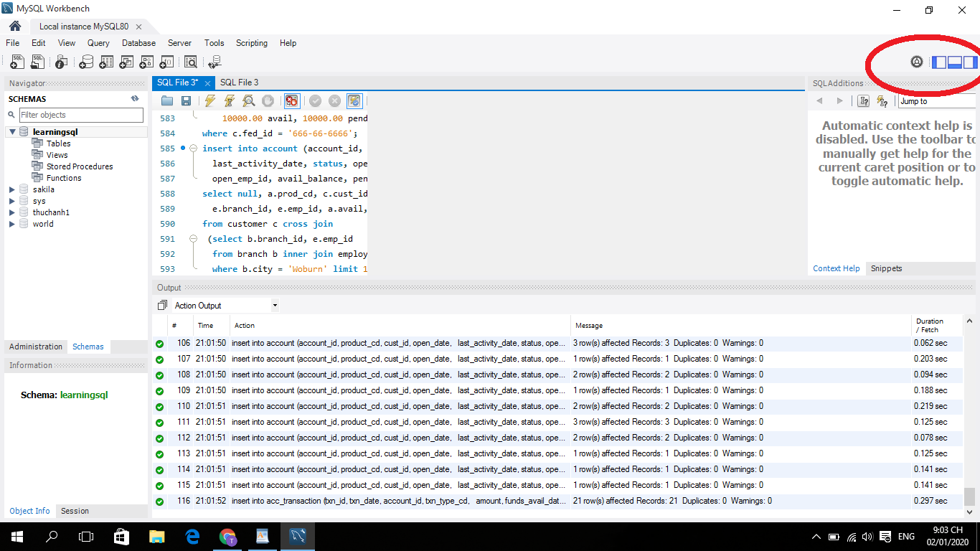Open the Scripting menu
980x551 pixels.
[x=252, y=43]
